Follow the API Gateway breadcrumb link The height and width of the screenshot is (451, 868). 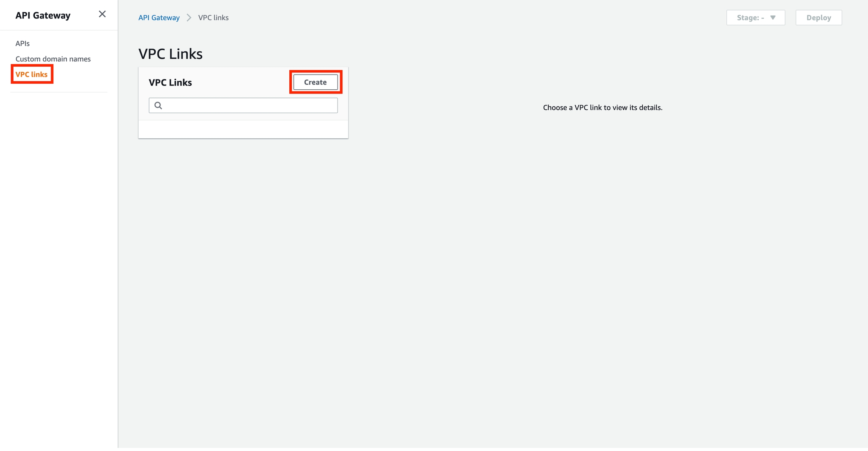coord(159,18)
